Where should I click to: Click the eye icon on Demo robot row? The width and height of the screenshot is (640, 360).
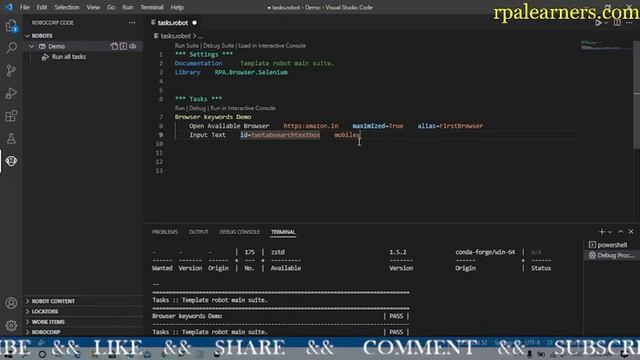(133, 46)
